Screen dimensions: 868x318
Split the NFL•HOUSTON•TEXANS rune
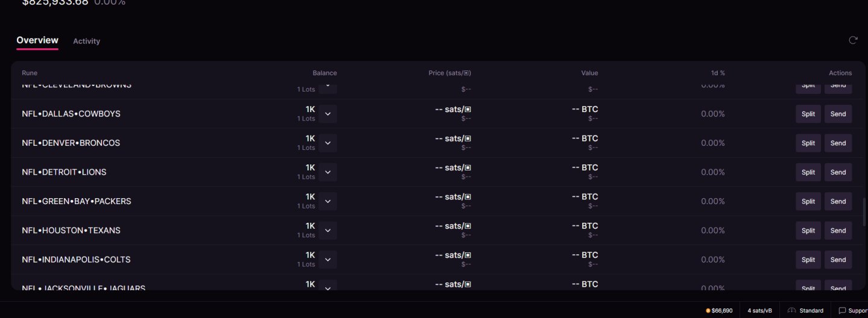[808, 231]
